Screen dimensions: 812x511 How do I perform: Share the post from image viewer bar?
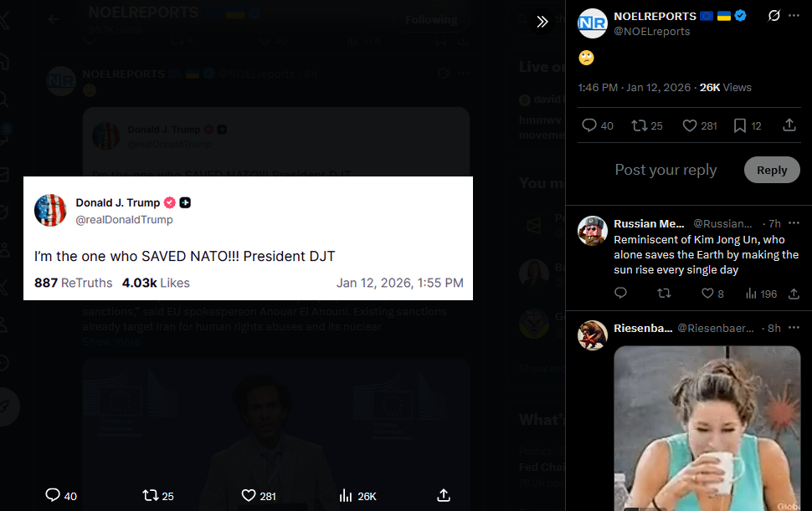pos(445,495)
